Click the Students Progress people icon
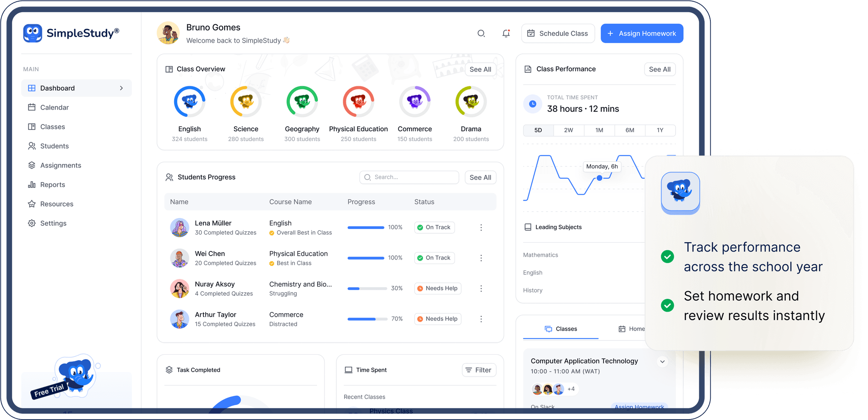The width and height of the screenshot is (868, 420). click(x=169, y=177)
